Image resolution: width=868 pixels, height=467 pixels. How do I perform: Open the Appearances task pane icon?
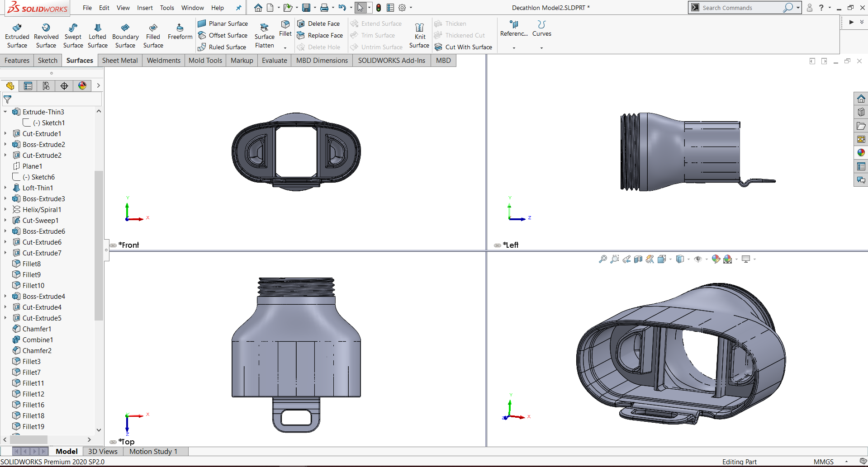point(861,153)
